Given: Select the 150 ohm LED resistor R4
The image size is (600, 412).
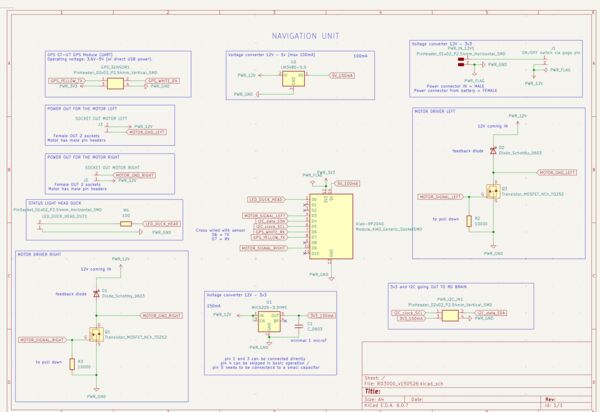Looking at the screenshot, I should pos(126,224).
